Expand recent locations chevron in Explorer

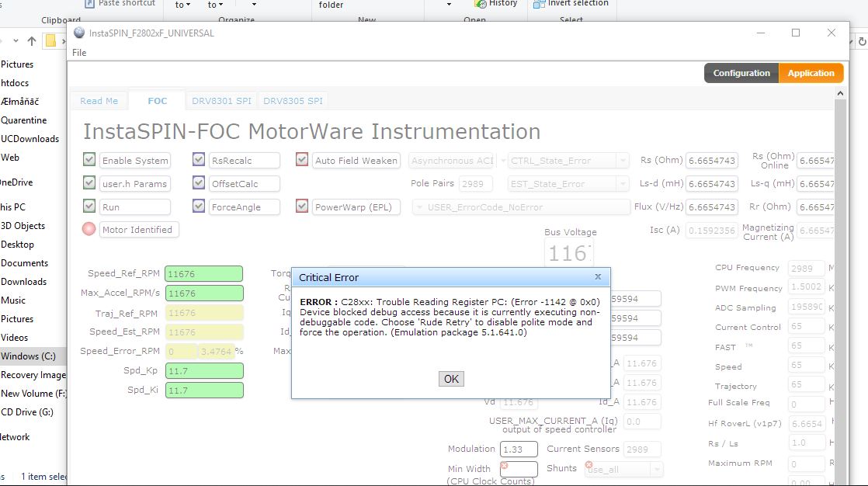pos(16,40)
